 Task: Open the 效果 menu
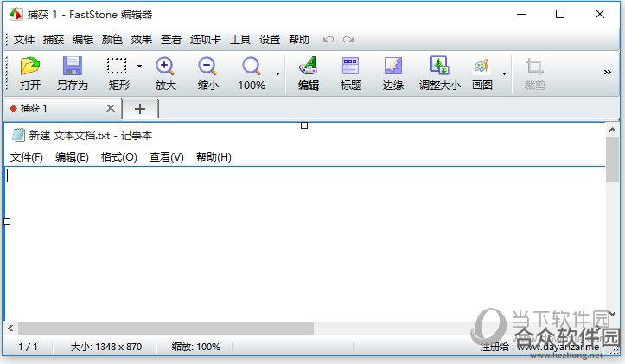pos(142,40)
